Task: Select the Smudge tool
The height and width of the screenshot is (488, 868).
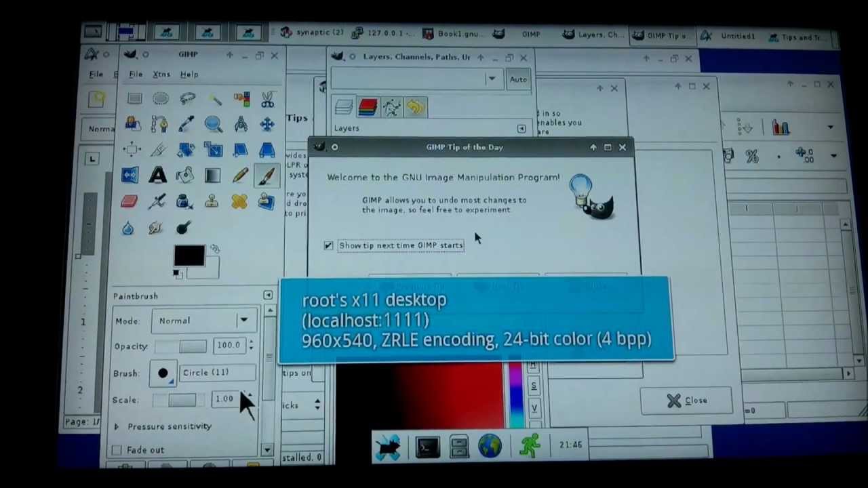Action: (155, 228)
